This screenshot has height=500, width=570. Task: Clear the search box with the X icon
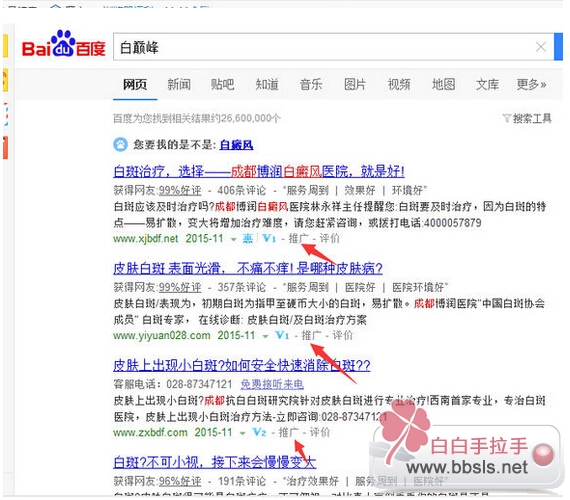click(541, 47)
